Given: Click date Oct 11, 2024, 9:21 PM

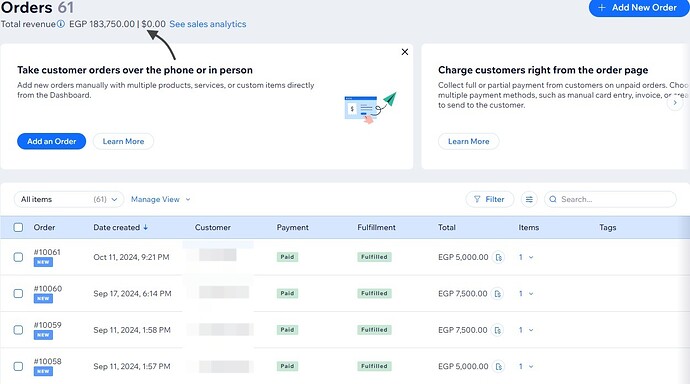Looking at the screenshot, I should (x=131, y=257).
